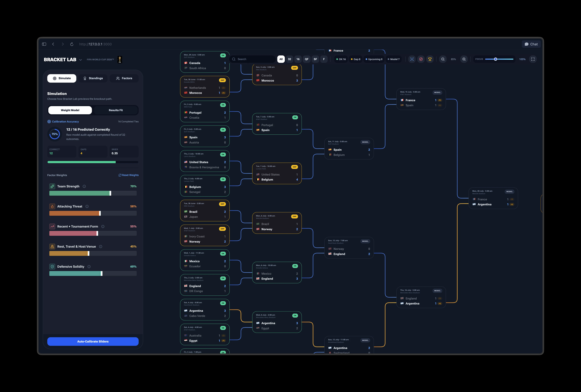This screenshot has height=392, width=581.
Task: Open Recent + Tournament Form info icon
Action: pyautogui.click(x=103, y=227)
